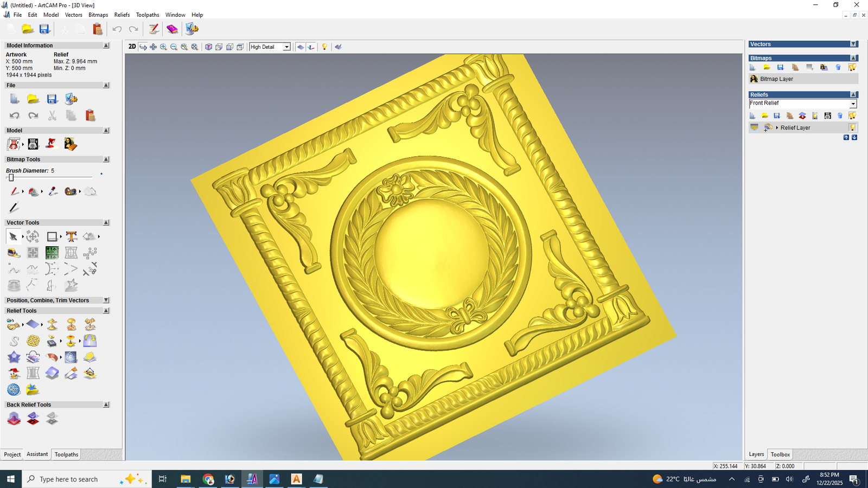The width and height of the screenshot is (868, 488).
Task: Expand the Vectors panel
Action: tap(853, 44)
